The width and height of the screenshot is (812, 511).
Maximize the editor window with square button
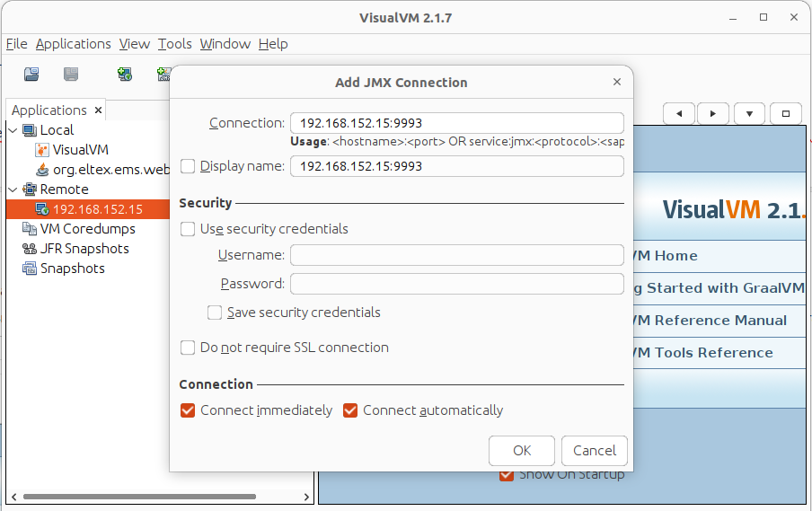[x=786, y=114]
